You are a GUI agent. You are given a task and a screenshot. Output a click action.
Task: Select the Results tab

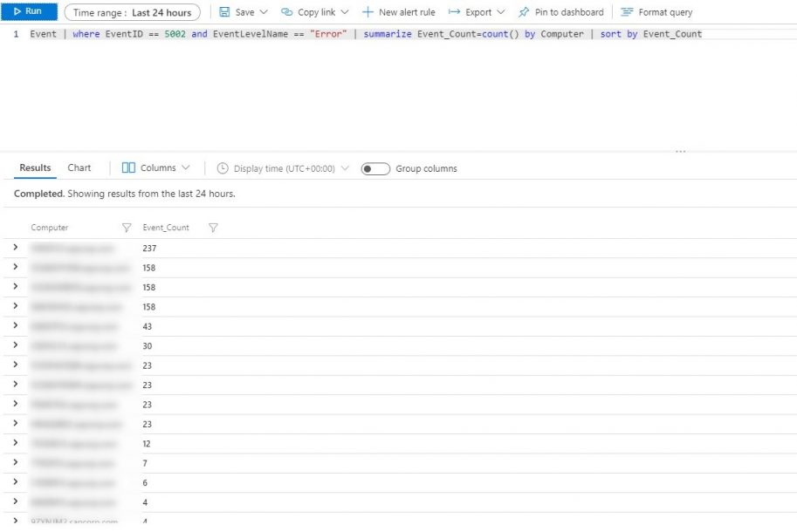pyautogui.click(x=34, y=167)
